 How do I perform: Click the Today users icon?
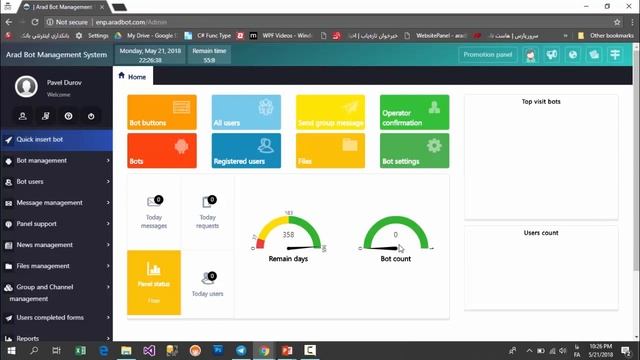click(x=208, y=278)
